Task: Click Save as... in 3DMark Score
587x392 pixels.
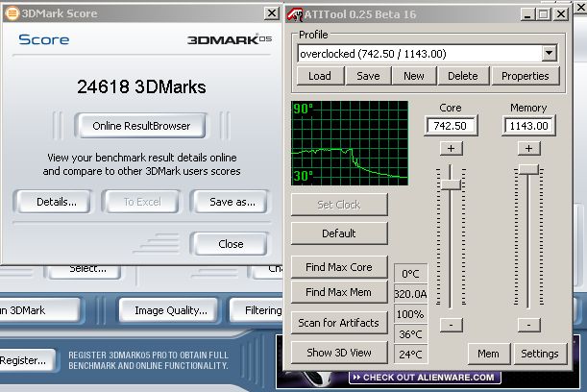Action: pyautogui.click(x=230, y=202)
